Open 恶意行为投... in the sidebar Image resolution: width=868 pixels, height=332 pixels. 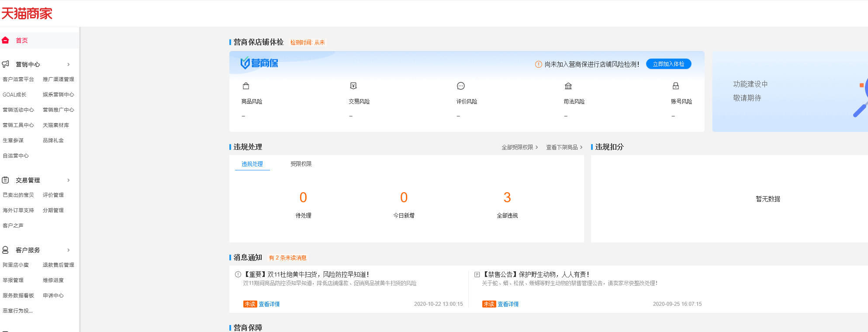click(17, 311)
